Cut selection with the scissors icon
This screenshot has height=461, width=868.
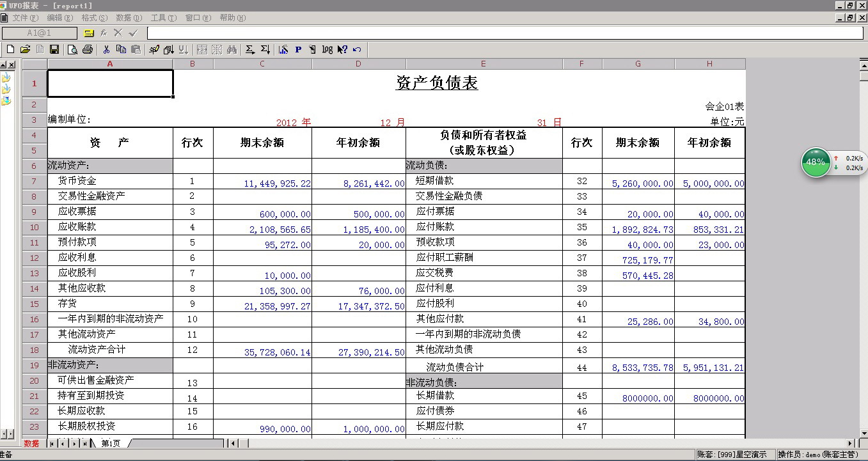[106, 49]
